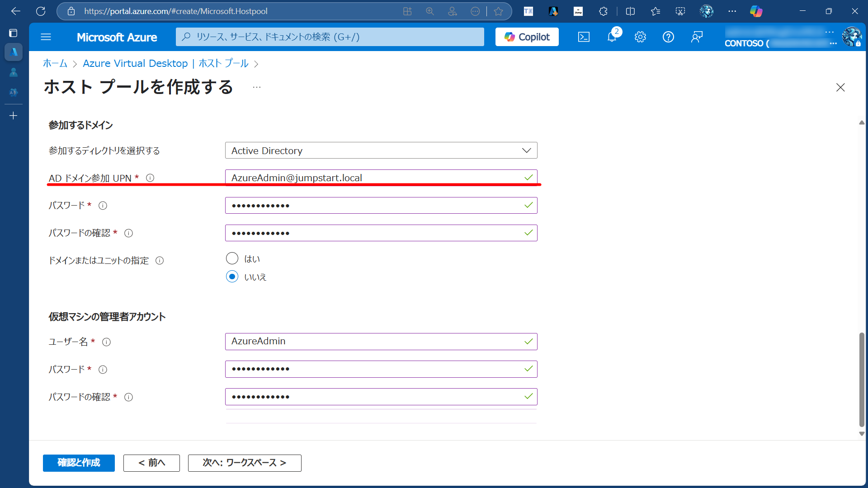The height and width of the screenshot is (488, 868).
Task: Open the browser extensions puzzle menu
Action: (603, 11)
